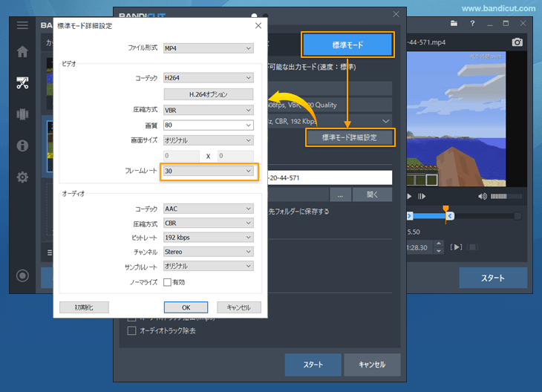Screen dimensions: 542x392
Task: Mute audio with the speaker icon
Action: coord(483,196)
